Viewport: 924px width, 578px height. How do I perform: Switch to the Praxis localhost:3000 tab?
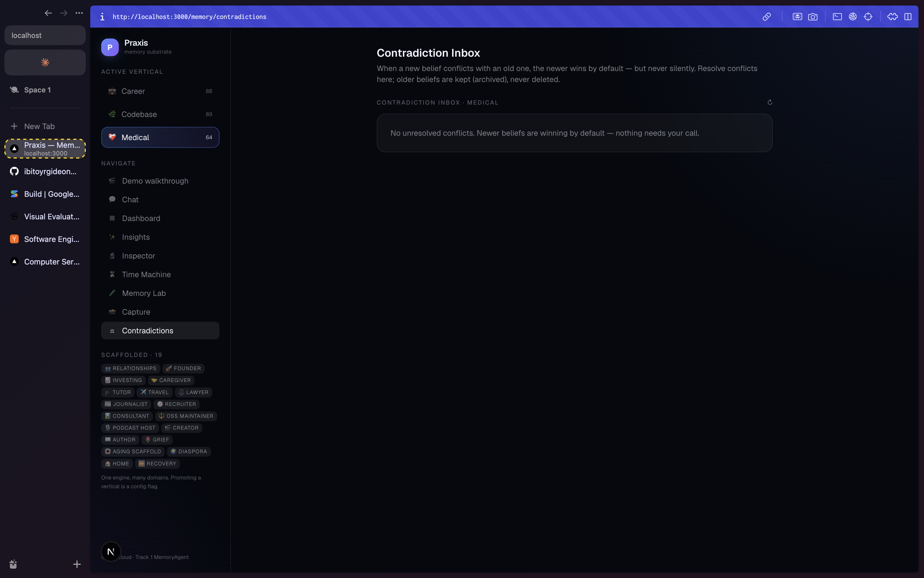tap(45, 149)
